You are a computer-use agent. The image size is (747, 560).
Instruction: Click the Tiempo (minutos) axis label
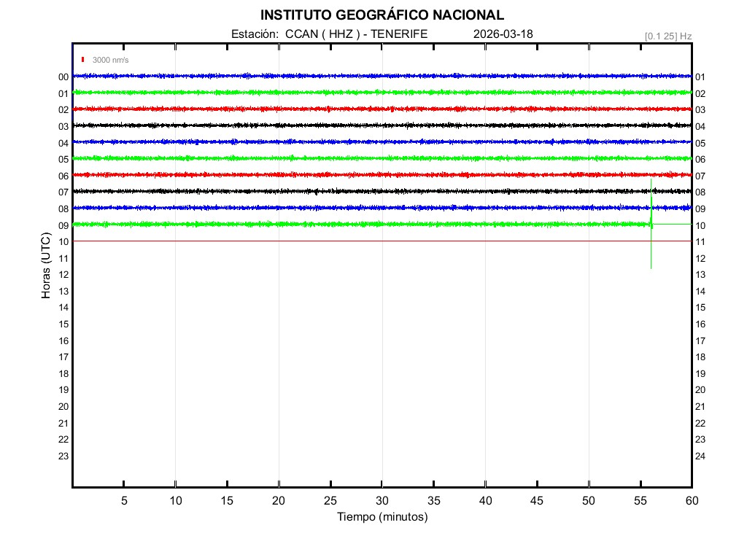coord(382,517)
